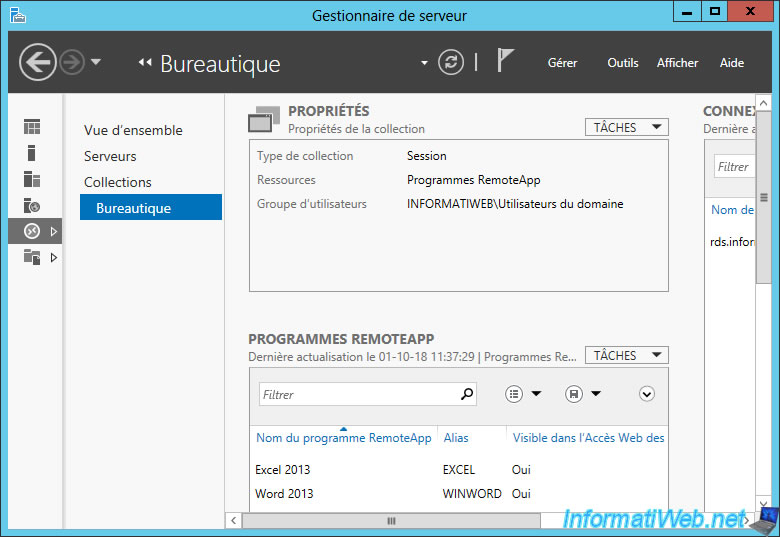Open the Afficher menu
This screenshot has width=780, height=537.
(677, 63)
